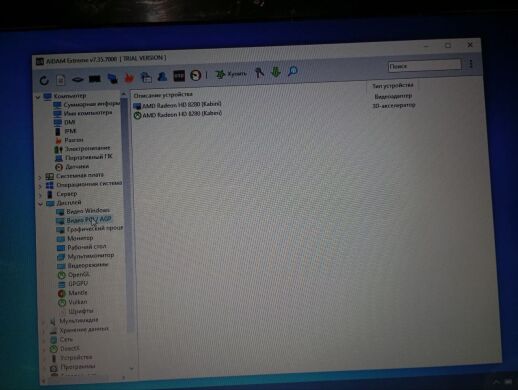Open the Рабочий стол page
The width and height of the screenshot is (518, 390).
(87, 247)
